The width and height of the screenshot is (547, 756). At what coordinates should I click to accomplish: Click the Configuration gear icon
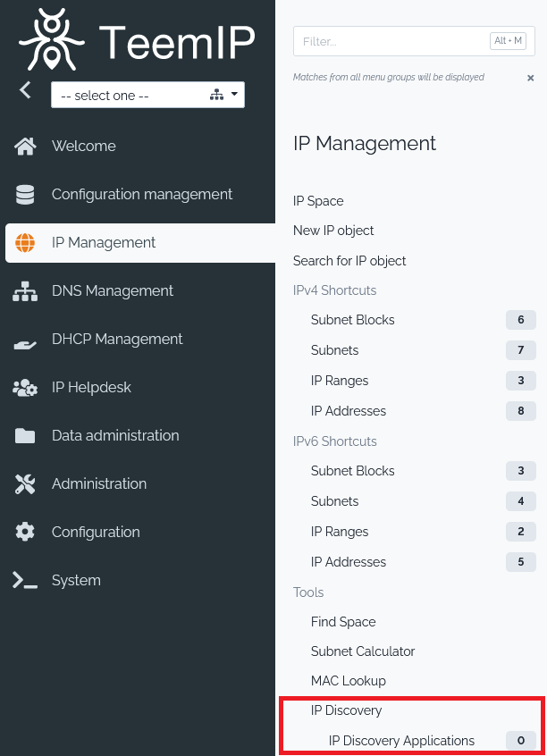[25, 533]
